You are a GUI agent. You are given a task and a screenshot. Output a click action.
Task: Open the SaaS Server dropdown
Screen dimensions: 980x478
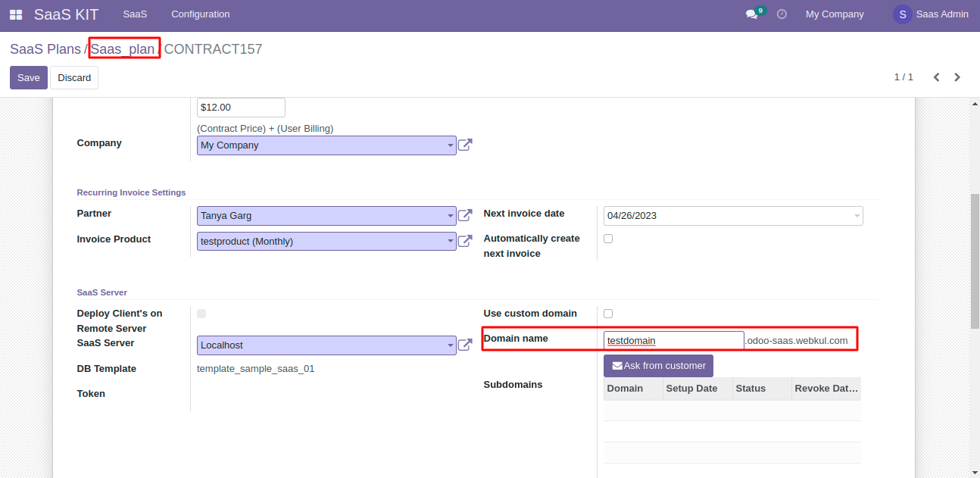coord(326,345)
